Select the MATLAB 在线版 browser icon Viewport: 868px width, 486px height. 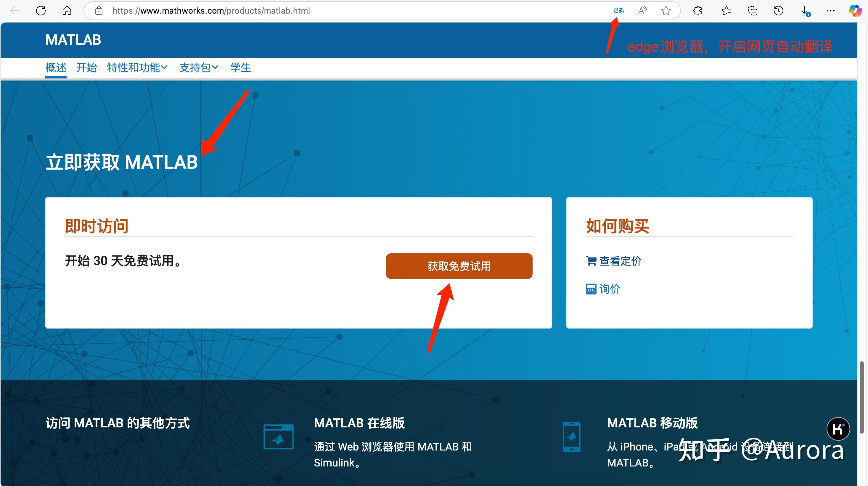point(278,437)
